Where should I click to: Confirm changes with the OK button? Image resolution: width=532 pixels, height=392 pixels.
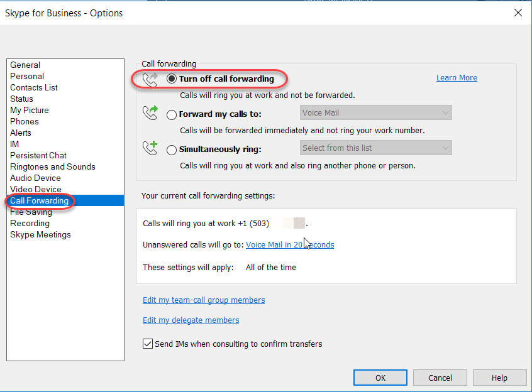coord(380,378)
